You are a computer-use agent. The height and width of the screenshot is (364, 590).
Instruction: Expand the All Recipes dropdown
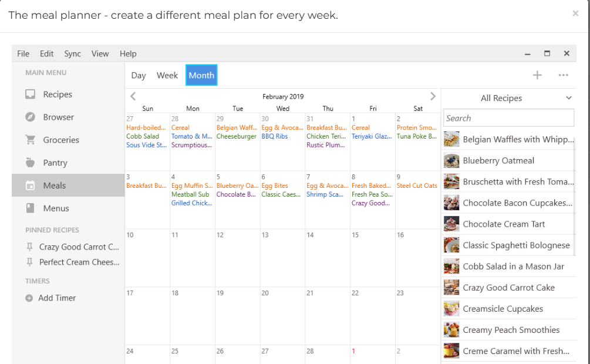pos(568,98)
